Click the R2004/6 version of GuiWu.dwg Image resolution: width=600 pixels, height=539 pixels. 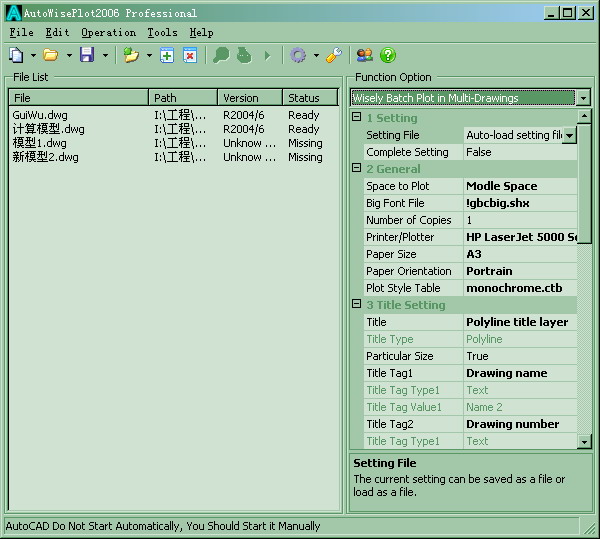243,115
